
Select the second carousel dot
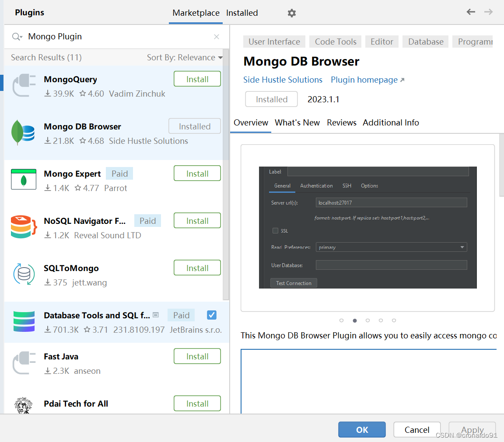(x=354, y=320)
